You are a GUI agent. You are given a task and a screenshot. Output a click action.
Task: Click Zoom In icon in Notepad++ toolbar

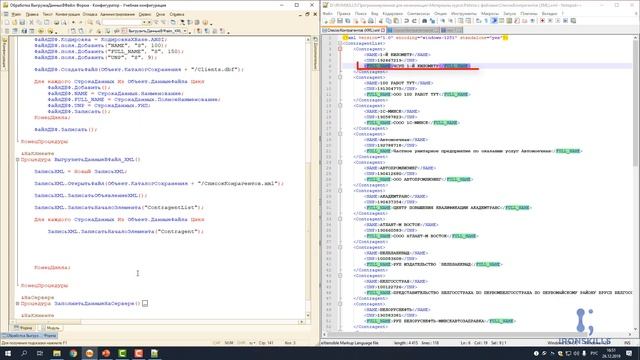pyautogui.click(x=442, y=20)
